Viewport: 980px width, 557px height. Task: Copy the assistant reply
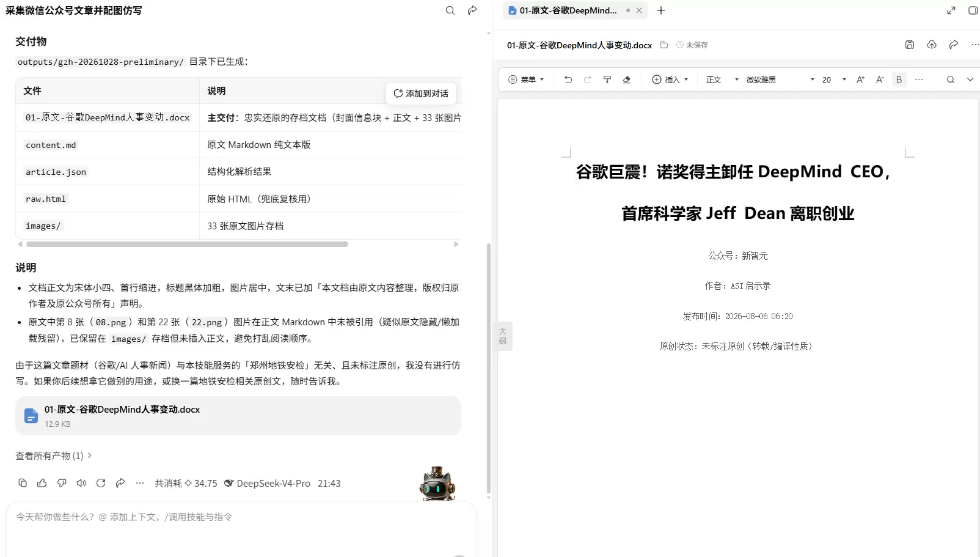[x=23, y=483]
